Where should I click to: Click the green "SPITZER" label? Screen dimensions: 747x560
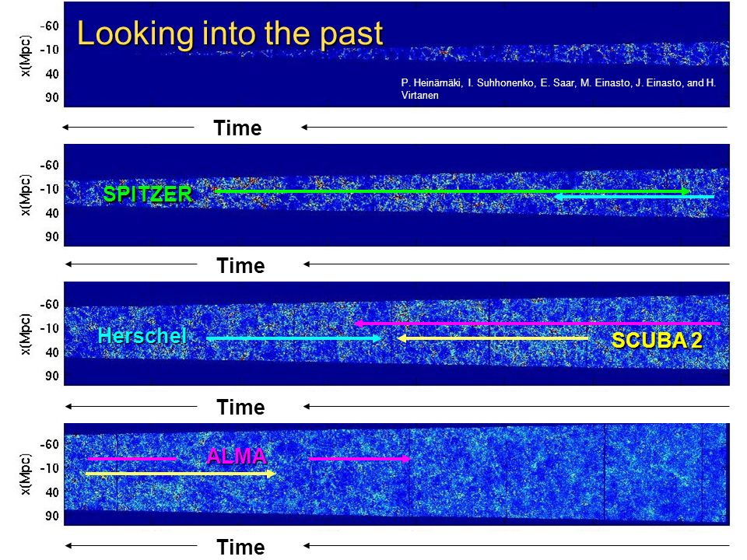click(148, 194)
